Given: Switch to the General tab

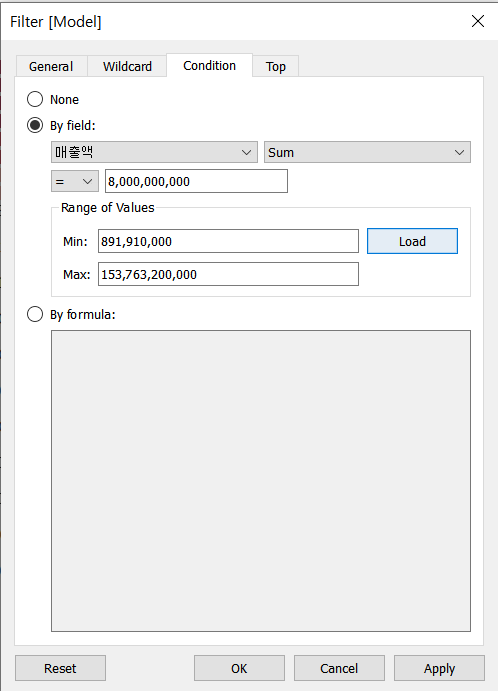Looking at the screenshot, I should [51, 66].
